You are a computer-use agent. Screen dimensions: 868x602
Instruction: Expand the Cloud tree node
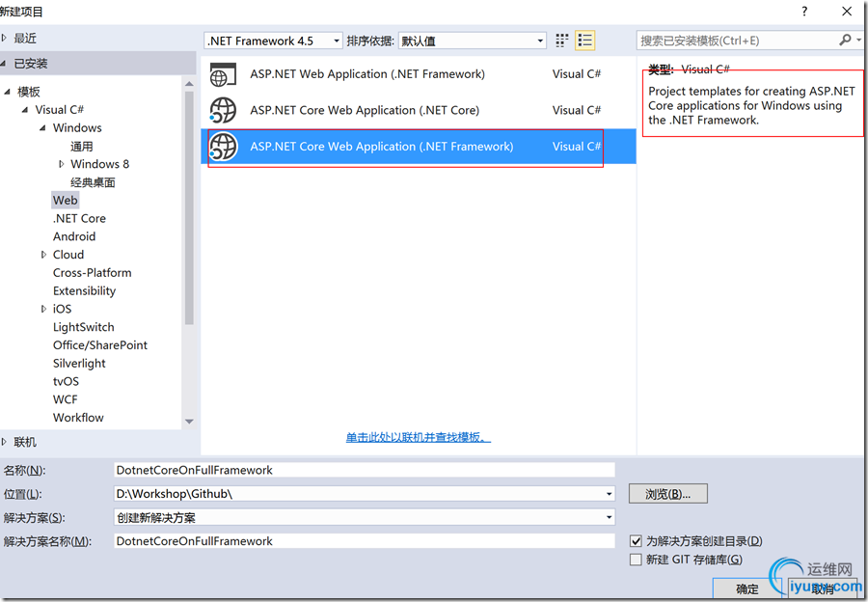coord(43,255)
